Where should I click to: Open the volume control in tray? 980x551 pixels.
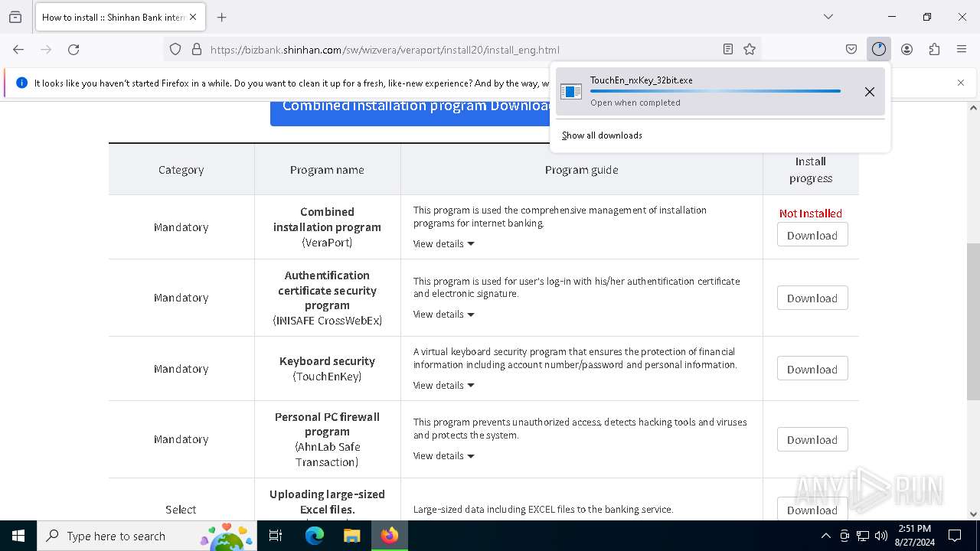[881, 536]
